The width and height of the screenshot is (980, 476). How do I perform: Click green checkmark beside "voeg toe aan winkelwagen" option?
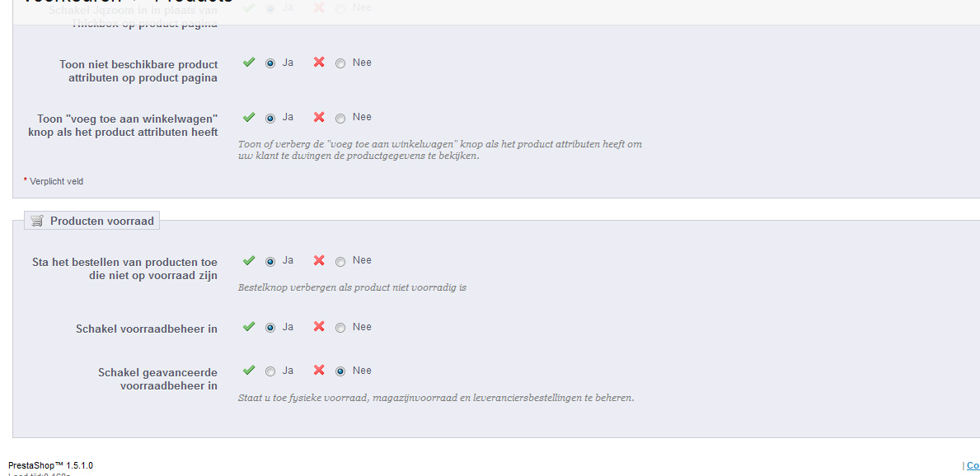click(x=249, y=117)
